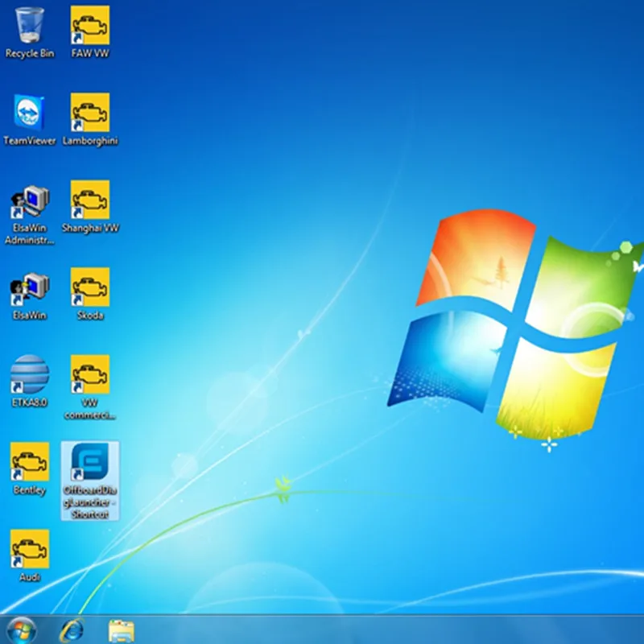Open Windows Explorer from the taskbar
Image resolution: width=644 pixels, height=644 pixels.
click(122, 631)
